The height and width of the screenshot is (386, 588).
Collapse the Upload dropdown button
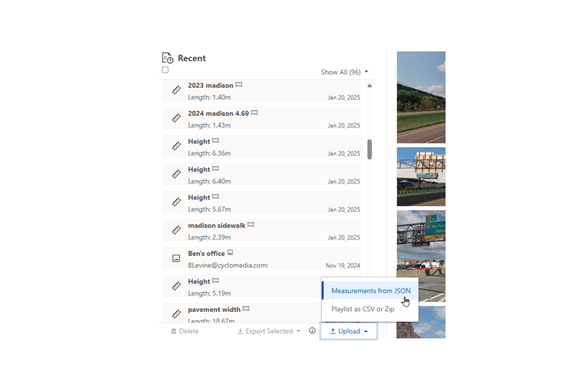(x=349, y=331)
